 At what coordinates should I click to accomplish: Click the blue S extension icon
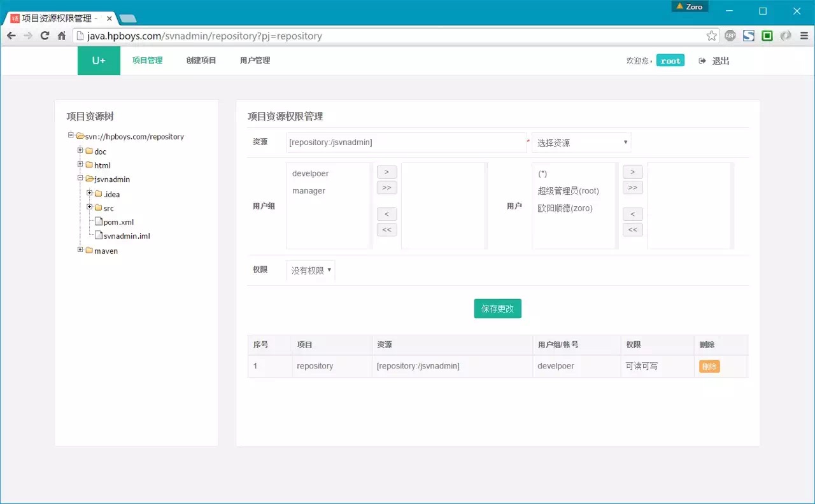tap(749, 36)
